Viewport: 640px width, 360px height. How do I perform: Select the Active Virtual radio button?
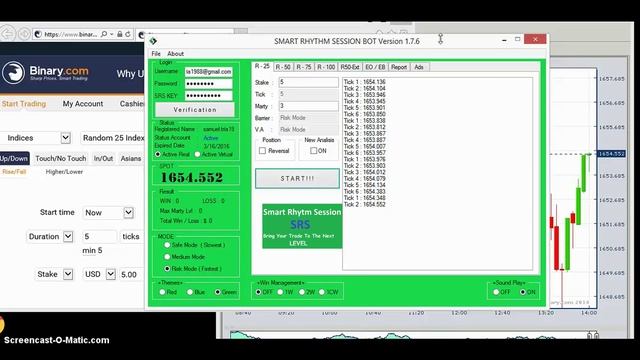point(198,154)
